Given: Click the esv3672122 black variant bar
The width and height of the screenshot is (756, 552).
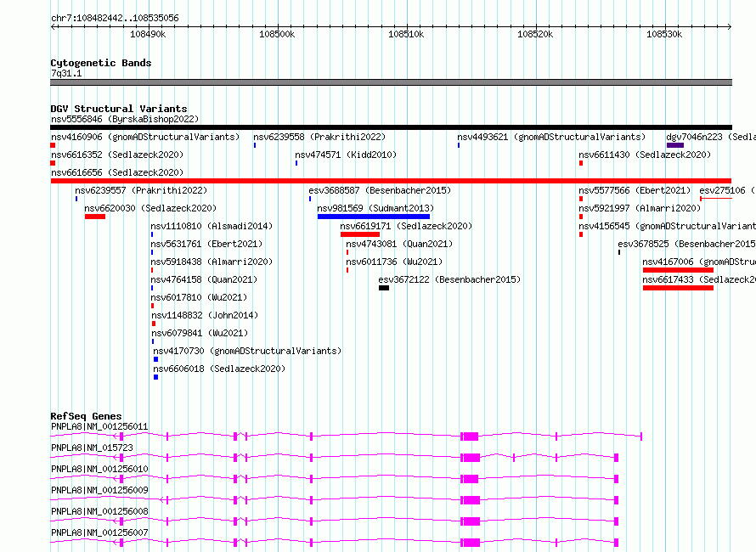Looking at the screenshot, I should (x=384, y=288).
